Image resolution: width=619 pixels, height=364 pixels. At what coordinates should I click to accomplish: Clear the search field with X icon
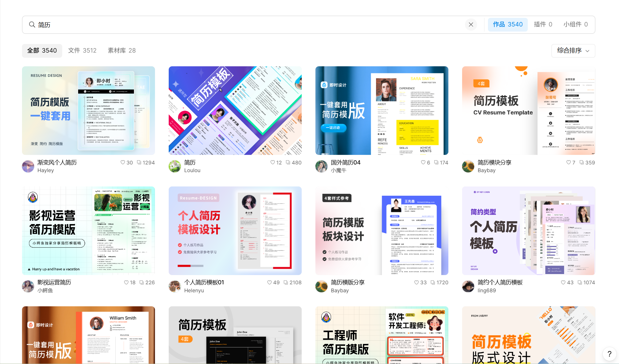[x=471, y=25]
